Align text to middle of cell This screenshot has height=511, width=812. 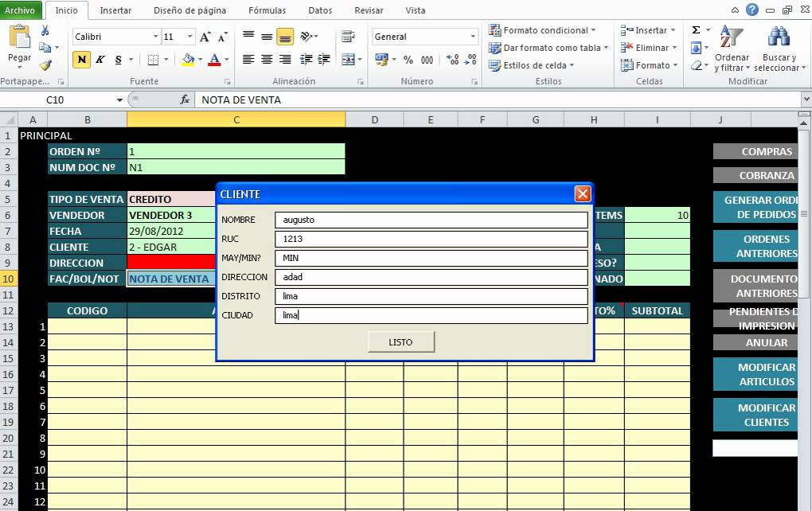[267, 37]
